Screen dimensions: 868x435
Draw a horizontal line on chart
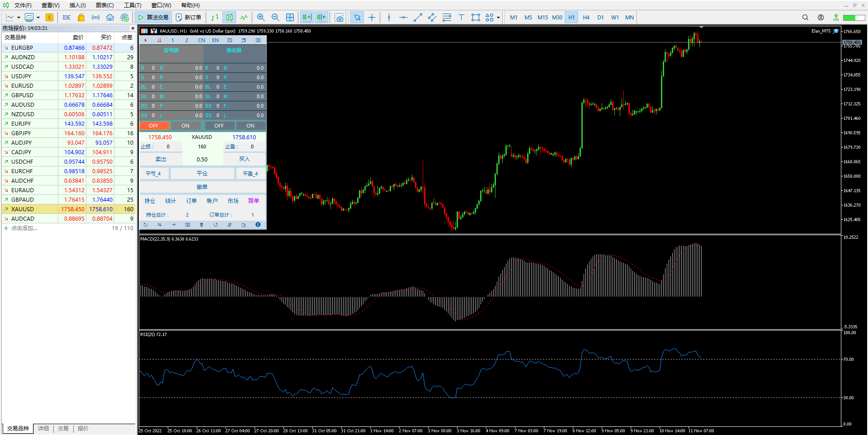coord(403,18)
